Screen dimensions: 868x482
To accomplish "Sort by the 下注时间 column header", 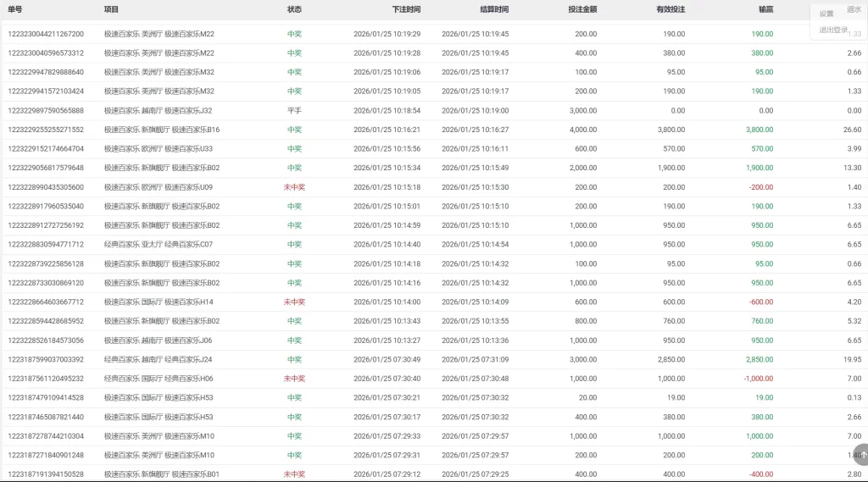I will tap(406, 9).
